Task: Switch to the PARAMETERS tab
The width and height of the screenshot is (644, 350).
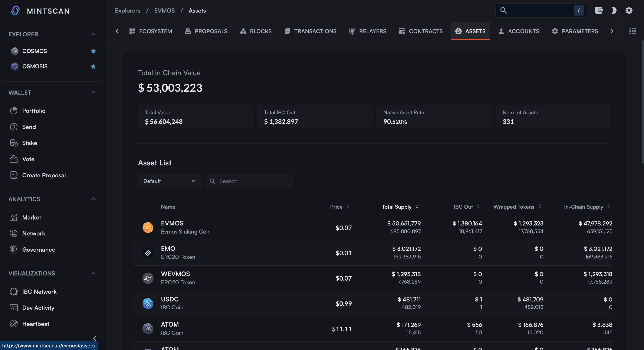Action: pos(575,31)
